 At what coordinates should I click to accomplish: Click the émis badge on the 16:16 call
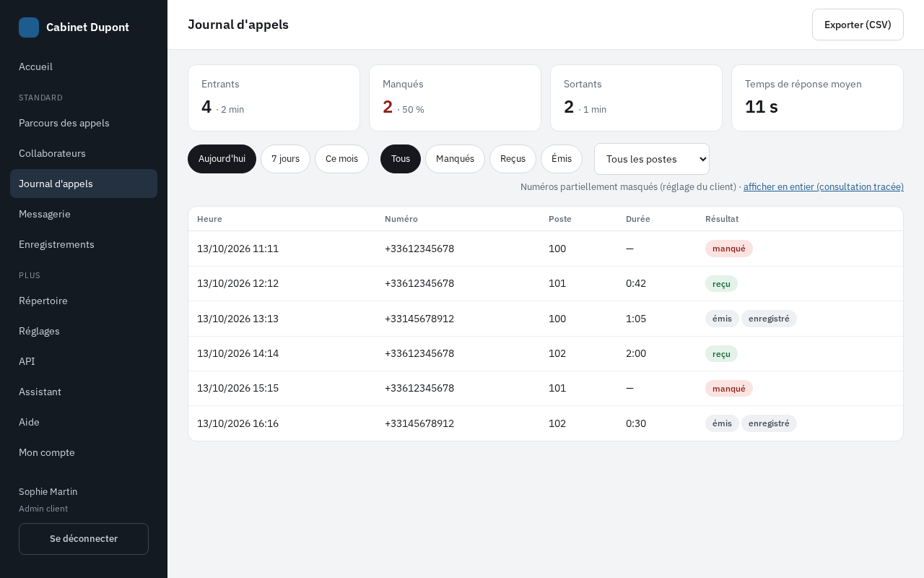coord(722,423)
